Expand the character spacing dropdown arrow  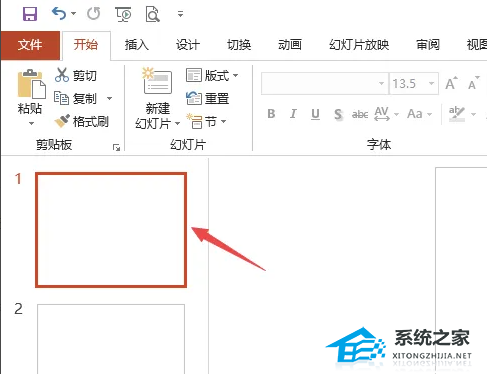pyautogui.click(x=396, y=114)
